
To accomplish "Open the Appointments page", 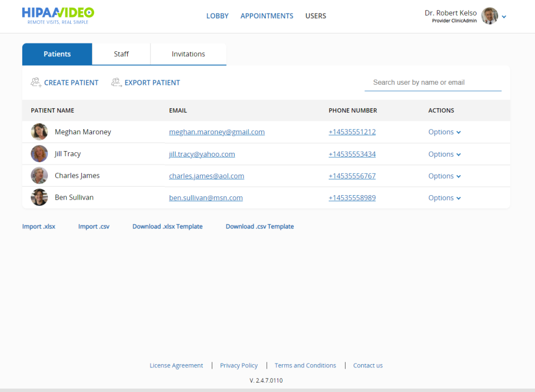I will click(x=267, y=16).
